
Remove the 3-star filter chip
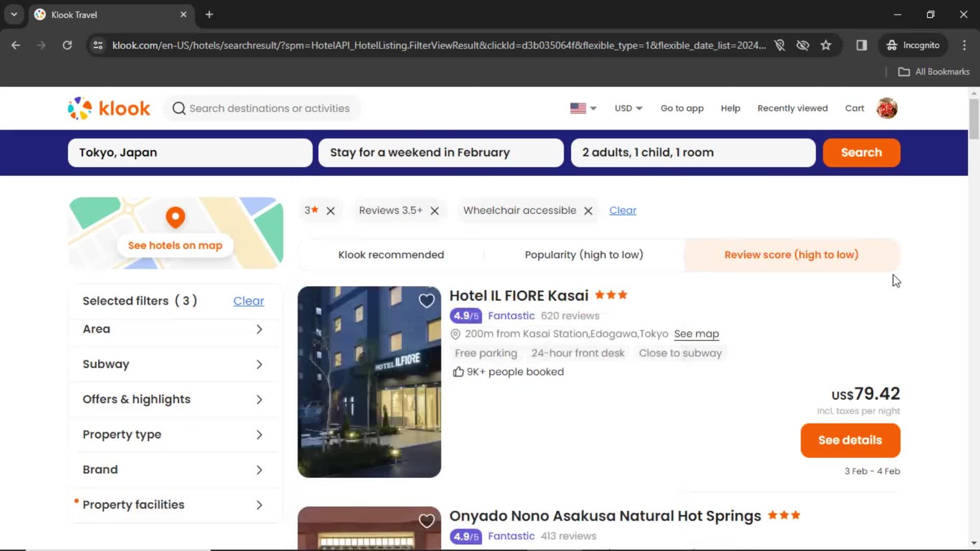[x=331, y=211]
